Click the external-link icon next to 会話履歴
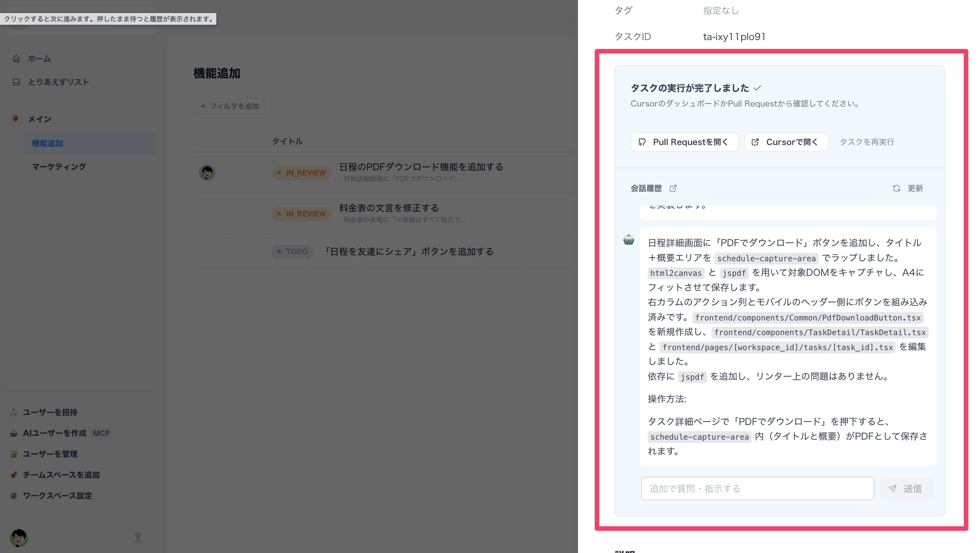Screen dimensions: 980x553 pos(673,188)
